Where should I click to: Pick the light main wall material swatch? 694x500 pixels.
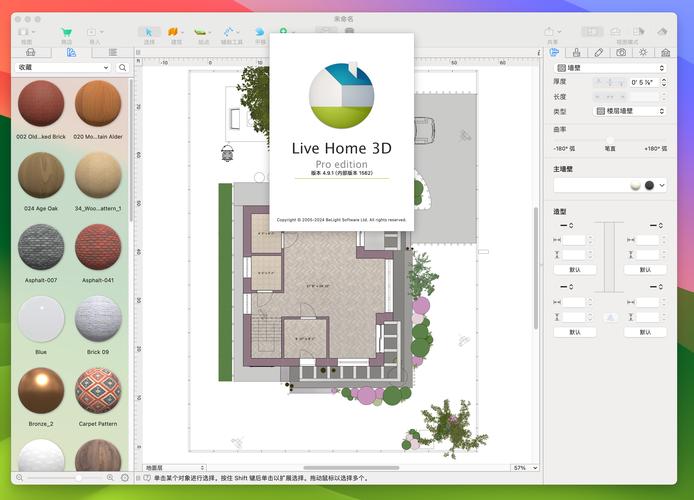tap(636, 185)
